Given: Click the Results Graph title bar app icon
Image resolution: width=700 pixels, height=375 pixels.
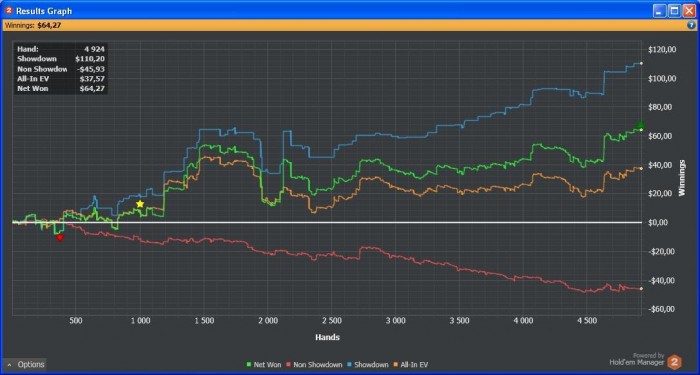Looking at the screenshot, I should pos(9,11).
